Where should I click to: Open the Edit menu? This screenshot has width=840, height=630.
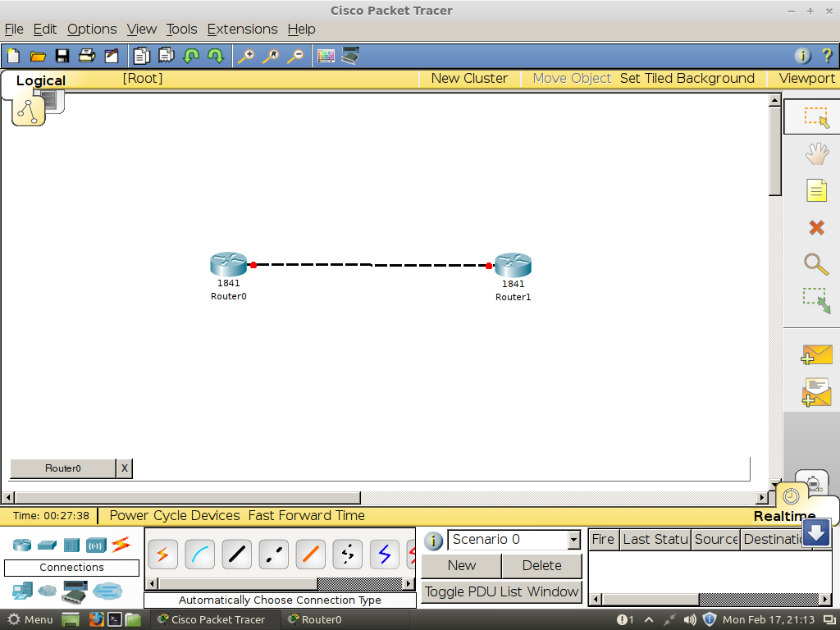[45, 30]
